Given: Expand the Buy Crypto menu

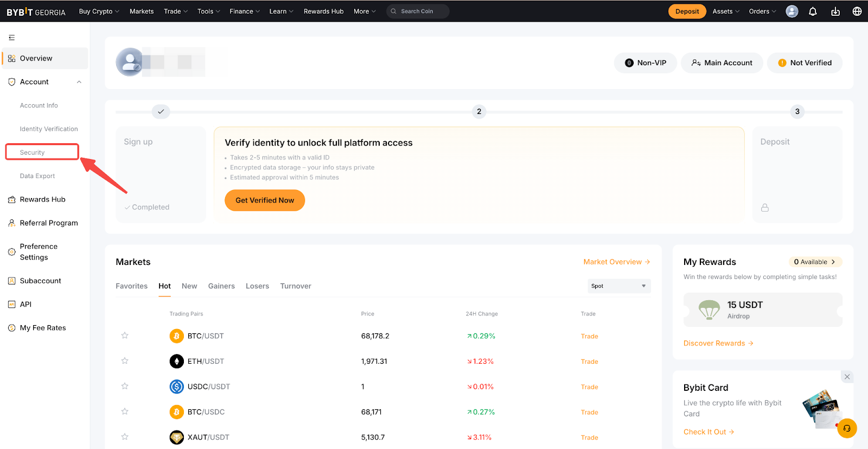Looking at the screenshot, I should pos(99,11).
